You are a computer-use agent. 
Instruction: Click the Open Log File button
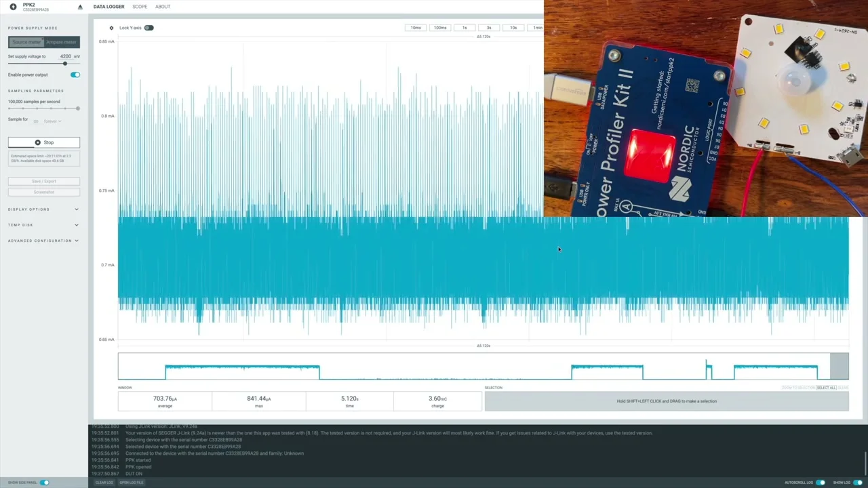coord(132,483)
